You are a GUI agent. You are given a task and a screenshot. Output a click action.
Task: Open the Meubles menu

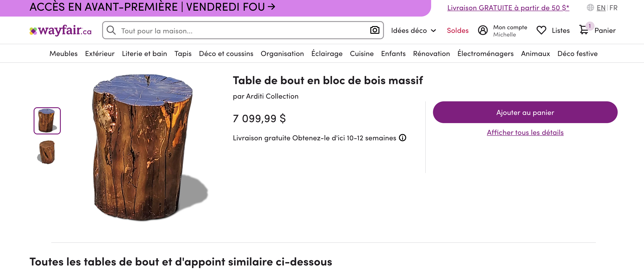coord(64,54)
